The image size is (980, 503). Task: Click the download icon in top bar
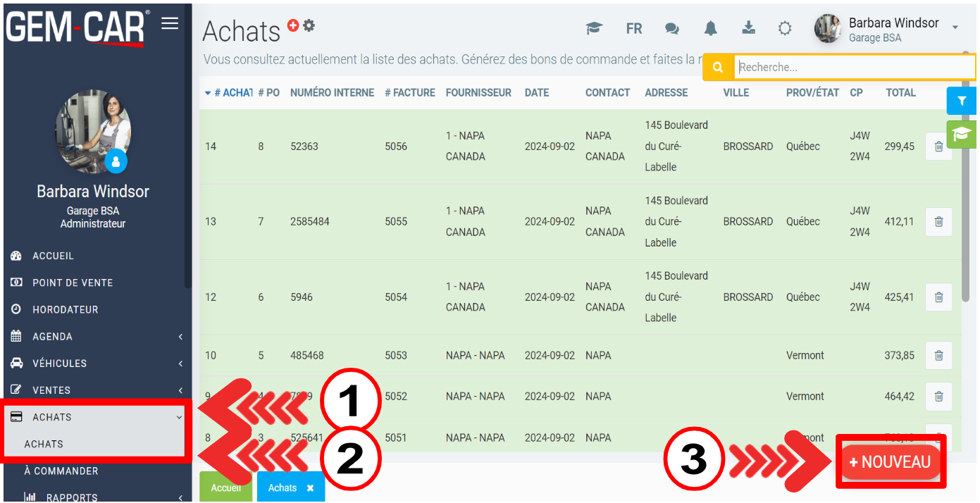click(x=748, y=28)
